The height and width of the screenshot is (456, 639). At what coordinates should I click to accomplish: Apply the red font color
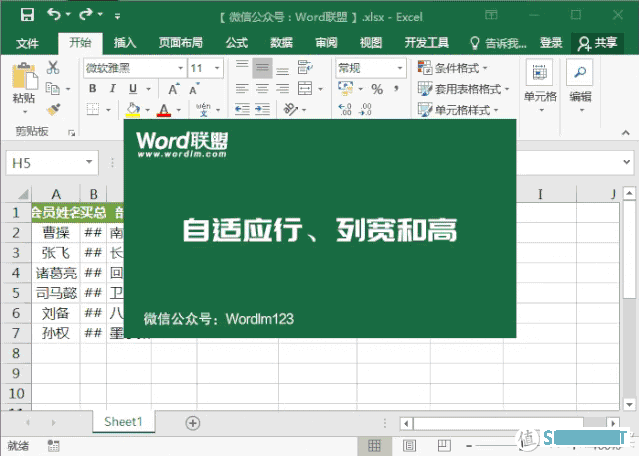click(x=164, y=110)
